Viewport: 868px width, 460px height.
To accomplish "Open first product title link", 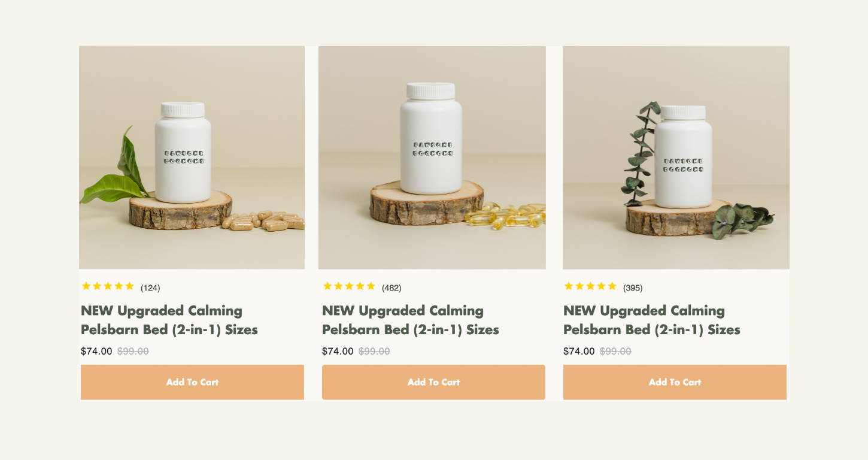I will (169, 320).
